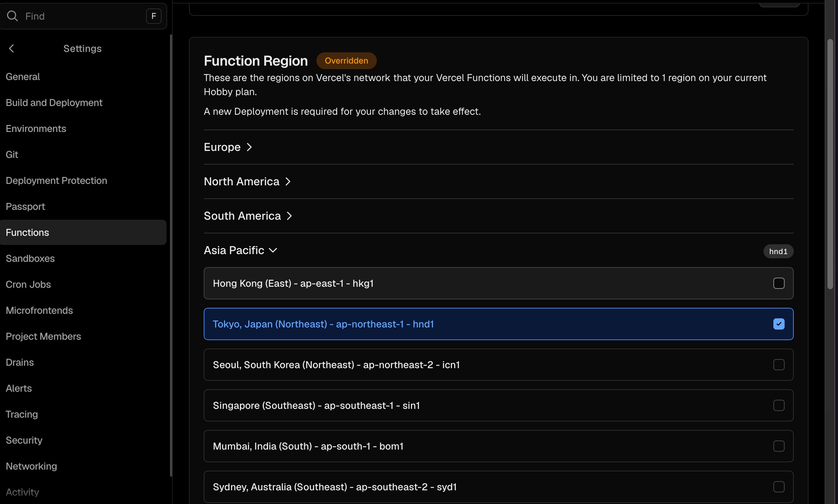Check the Hong Kong hkg1 region checkbox

coord(779,283)
